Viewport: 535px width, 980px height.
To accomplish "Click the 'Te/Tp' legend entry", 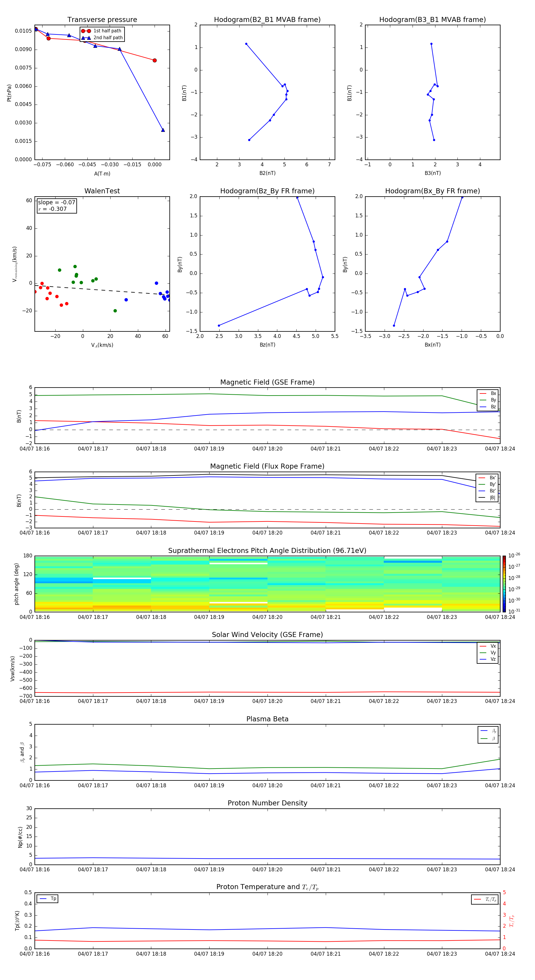I will 485,899.
